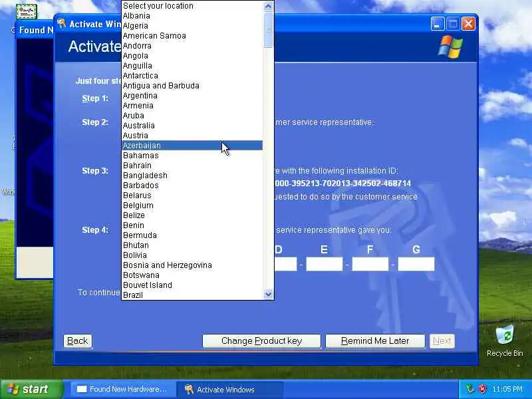Click the disabled Next button
Image resolution: width=532 pixels, height=399 pixels.
point(442,341)
